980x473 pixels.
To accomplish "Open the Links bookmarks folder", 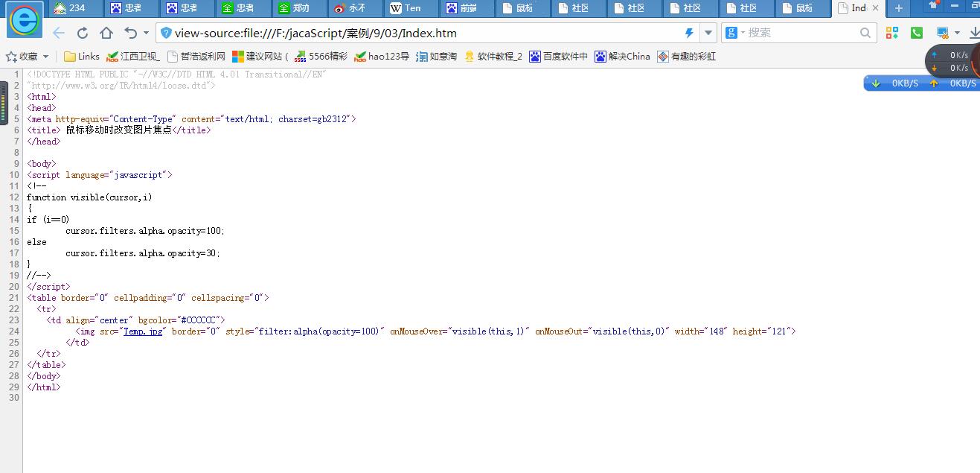I will click(x=82, y=56).
